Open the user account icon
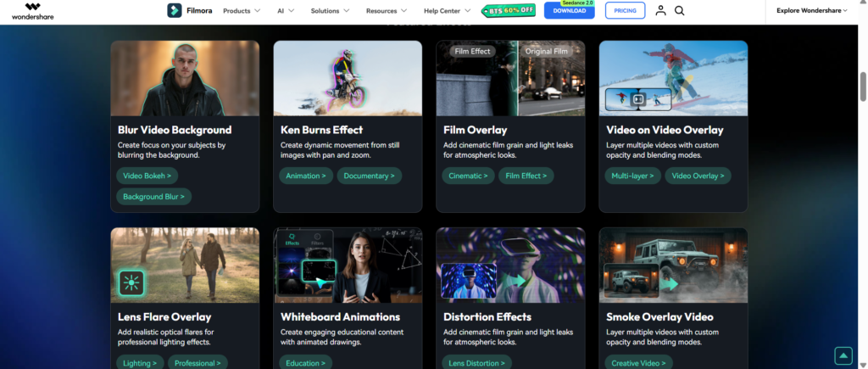The image size is (868, 369). 660,10
